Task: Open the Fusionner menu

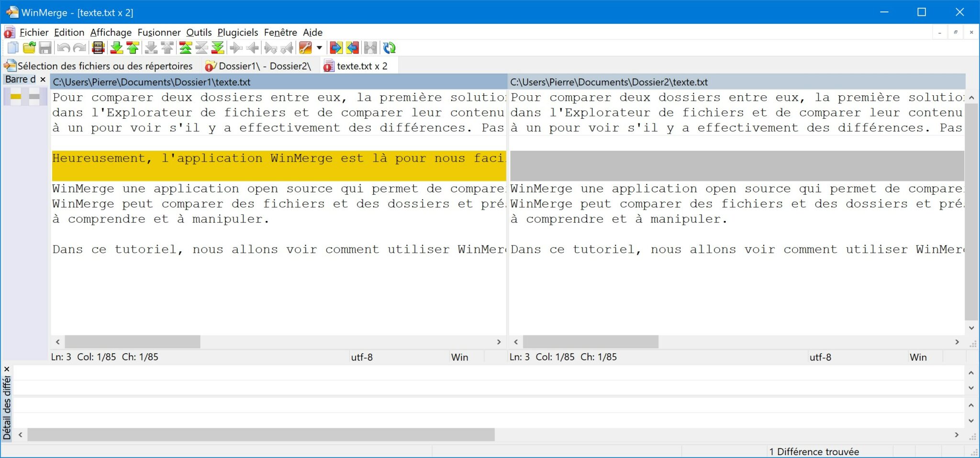Action: [x=159, y=33]
